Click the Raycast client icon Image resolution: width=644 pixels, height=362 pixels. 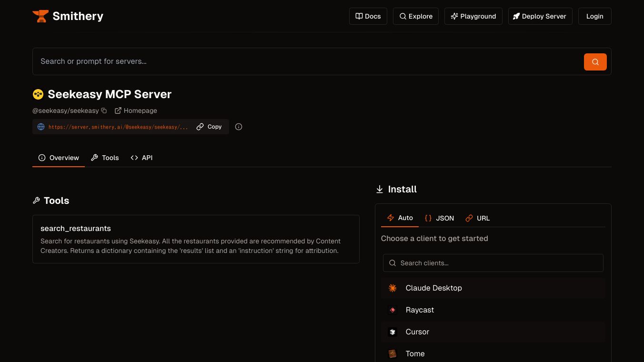pos(392,310)
